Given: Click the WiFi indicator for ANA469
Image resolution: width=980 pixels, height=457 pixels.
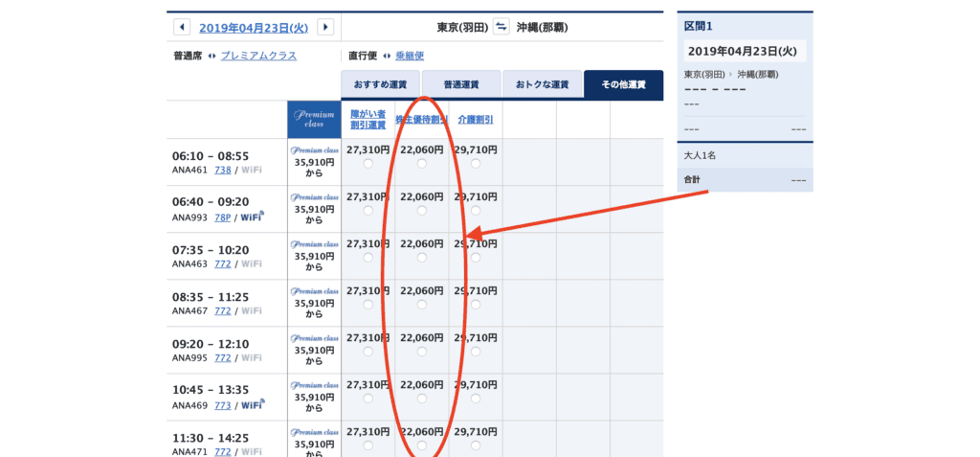Looking at the screenshot, I should (x=253, y=404).
